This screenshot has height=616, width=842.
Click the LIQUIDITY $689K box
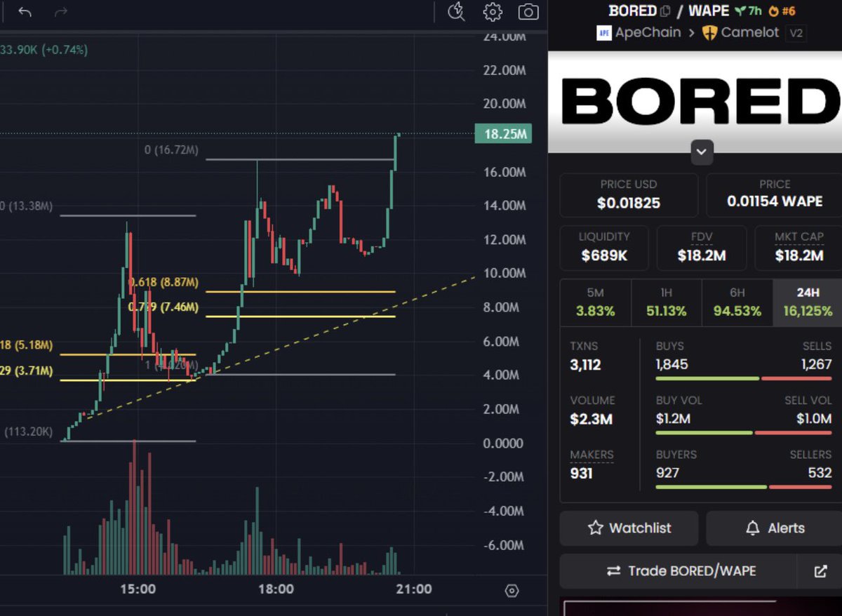(604, 248)
